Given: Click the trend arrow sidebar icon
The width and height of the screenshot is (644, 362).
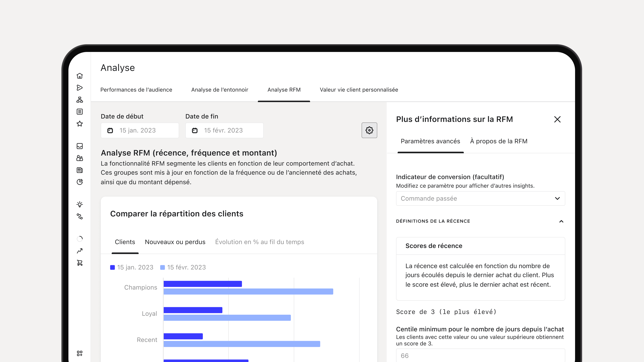Looking at the screenshot, I should pos(79,251).
